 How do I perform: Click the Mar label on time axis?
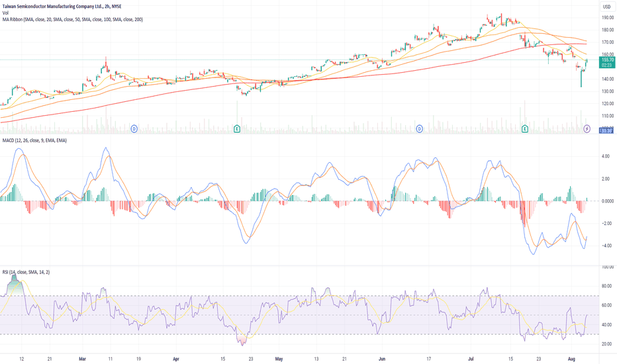tap(82, 359)
